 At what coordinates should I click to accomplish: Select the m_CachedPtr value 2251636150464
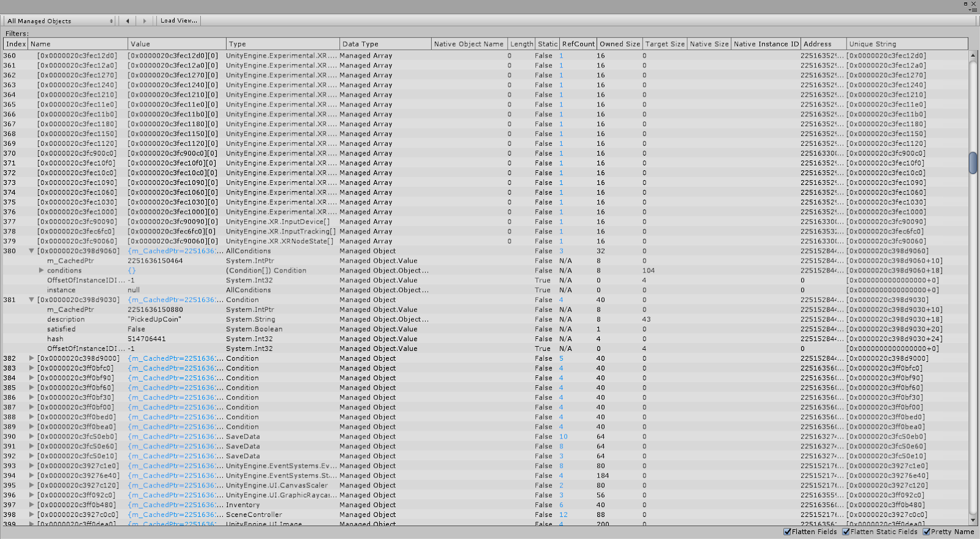point(155,261)
